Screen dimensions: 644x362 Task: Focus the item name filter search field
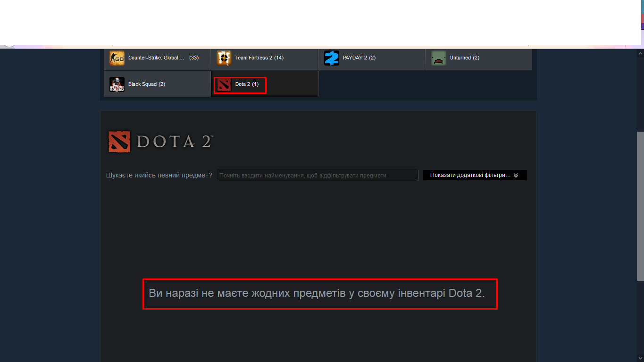coord(318,175)
